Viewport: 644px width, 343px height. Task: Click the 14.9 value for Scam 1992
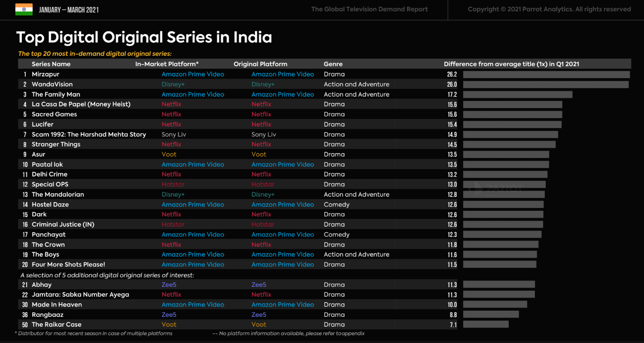point(452,134)
